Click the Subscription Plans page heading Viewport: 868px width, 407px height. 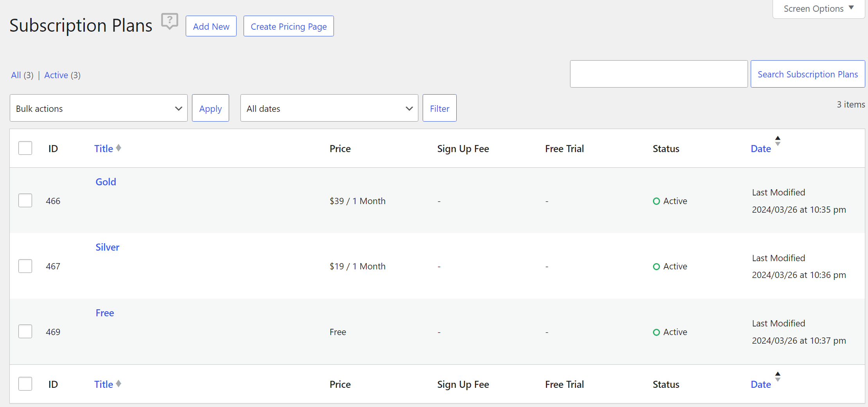[x=81, y=25]
